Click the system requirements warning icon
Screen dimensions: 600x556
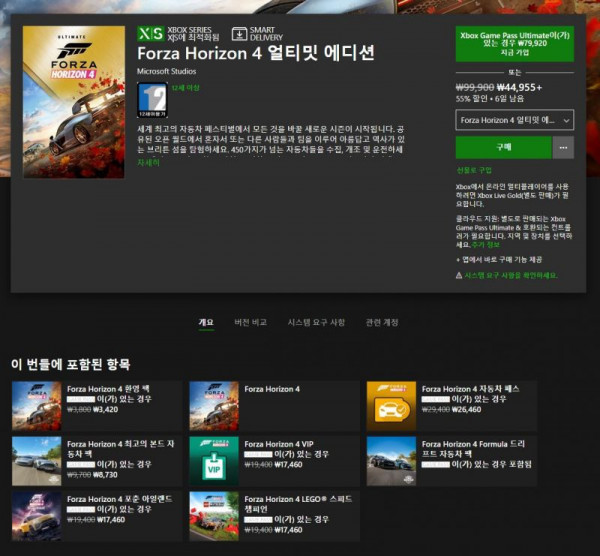[x=459, y=275]
